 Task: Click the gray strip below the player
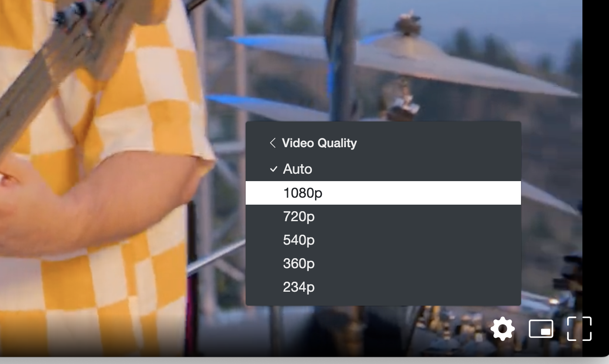click(x=304, y=361)
